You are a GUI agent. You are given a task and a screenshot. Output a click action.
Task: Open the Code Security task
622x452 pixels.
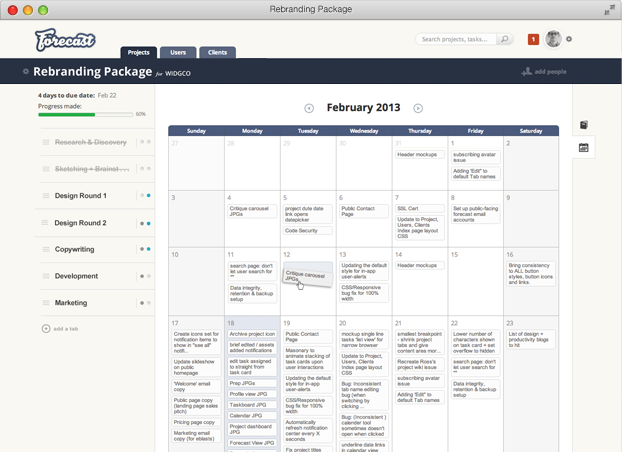click(308, 231)
